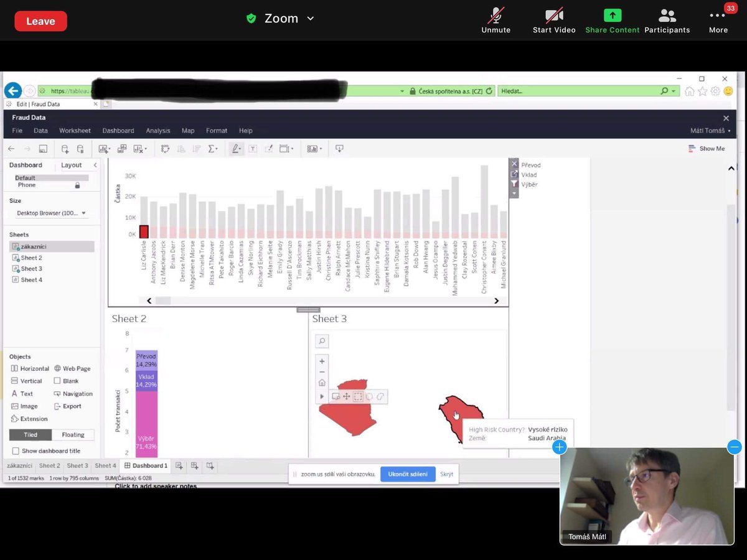Image resolution: width=747 pixels, height=560 pixels.
Task: Turn on camera with Start Video
Action: pos(554,21)
